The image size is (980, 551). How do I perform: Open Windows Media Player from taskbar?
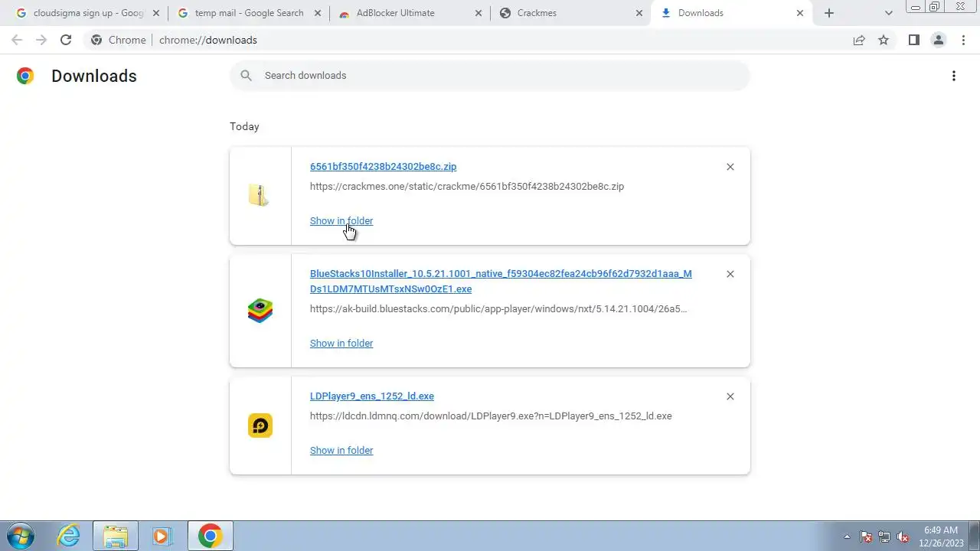(x=162, y=536)
